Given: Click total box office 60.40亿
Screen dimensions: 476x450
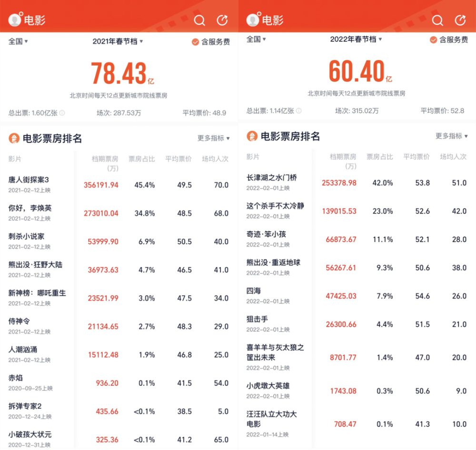Looking at the screenshot, I should click(x=360, y=71).
